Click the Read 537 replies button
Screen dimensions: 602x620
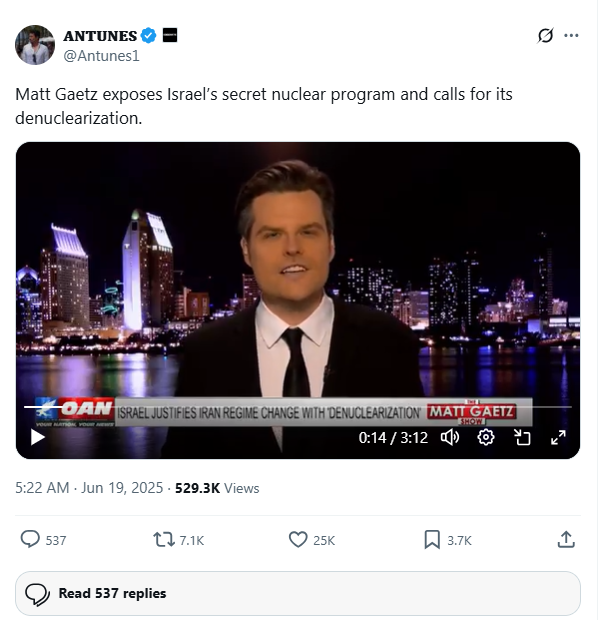tap(298, 593)
